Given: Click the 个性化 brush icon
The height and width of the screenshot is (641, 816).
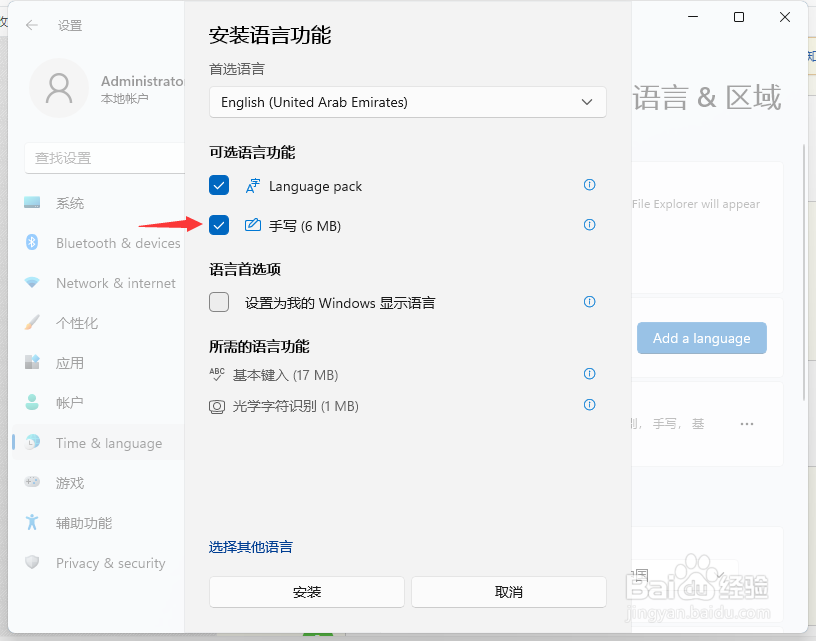Looking at the screenshot, I should click(x=32, y=322).
